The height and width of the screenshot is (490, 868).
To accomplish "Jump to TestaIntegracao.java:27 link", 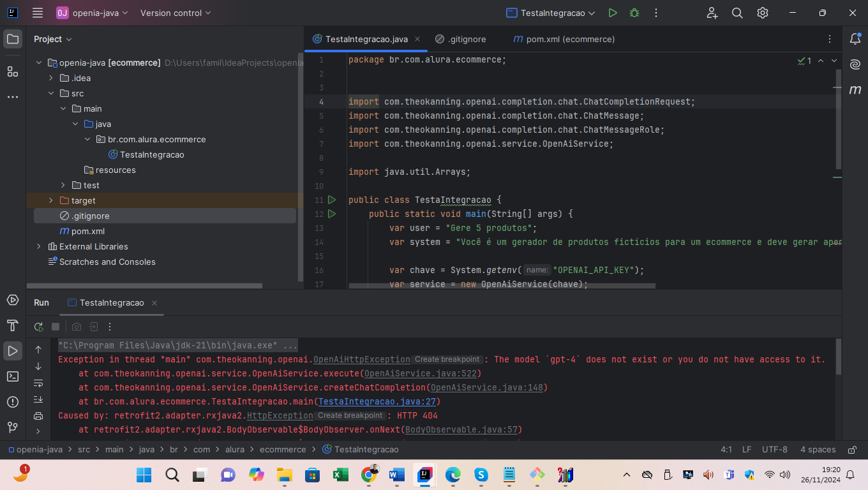I will pos(377,401).
